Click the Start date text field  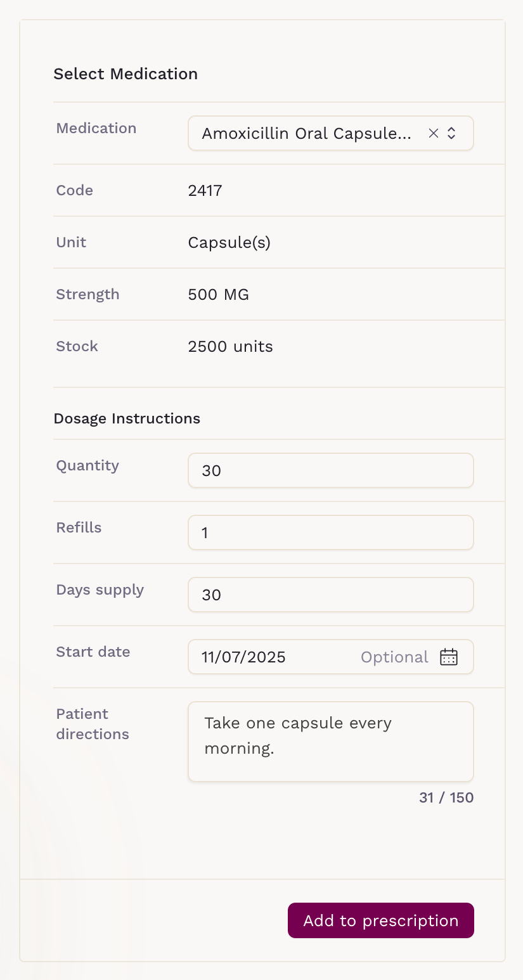coord(273,657)
